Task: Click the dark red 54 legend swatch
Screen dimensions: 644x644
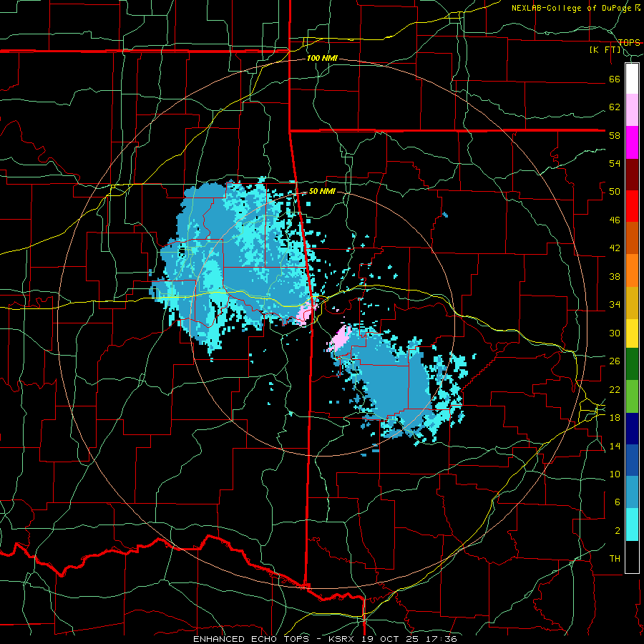Action: [632, 175]
